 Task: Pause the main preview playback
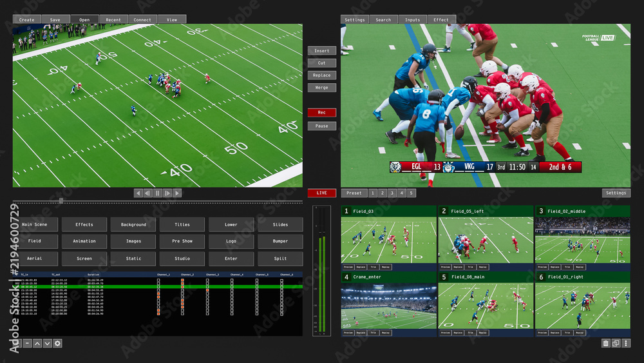157,193
